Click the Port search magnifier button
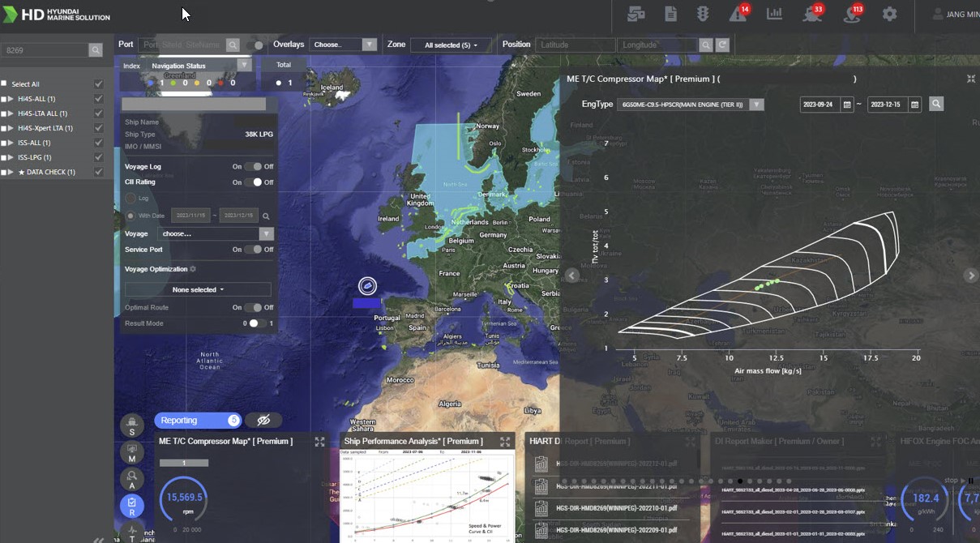980x543 pixels. pyautogui.click(x=233, y=45)
